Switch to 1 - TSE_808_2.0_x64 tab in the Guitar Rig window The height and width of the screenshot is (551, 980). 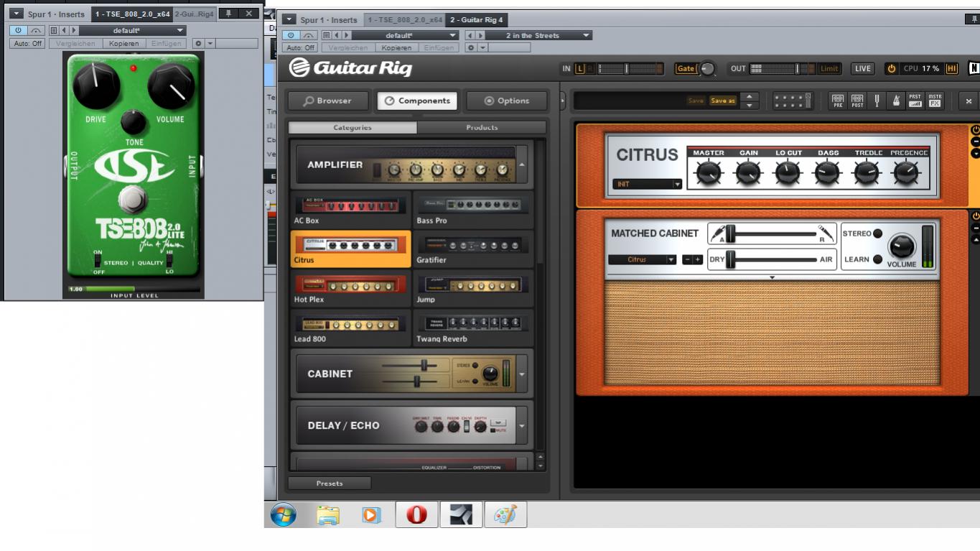tap(404, 20)
